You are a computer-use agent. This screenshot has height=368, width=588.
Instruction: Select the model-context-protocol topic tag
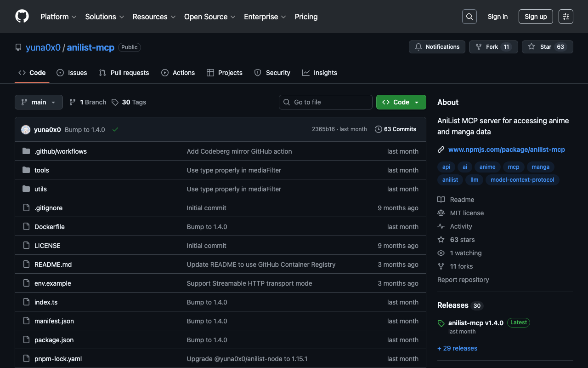pos(522,180)
